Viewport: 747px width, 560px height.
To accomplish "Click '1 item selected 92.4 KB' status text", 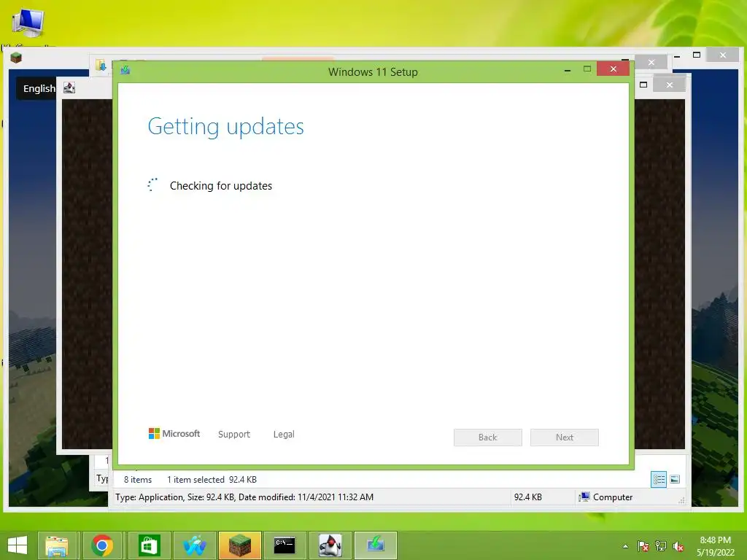I will click(x=212, y=480).
